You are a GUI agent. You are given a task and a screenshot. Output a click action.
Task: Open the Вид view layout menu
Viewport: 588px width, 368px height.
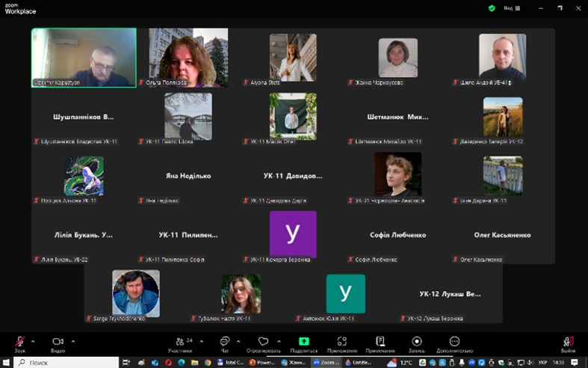point(509,7)
